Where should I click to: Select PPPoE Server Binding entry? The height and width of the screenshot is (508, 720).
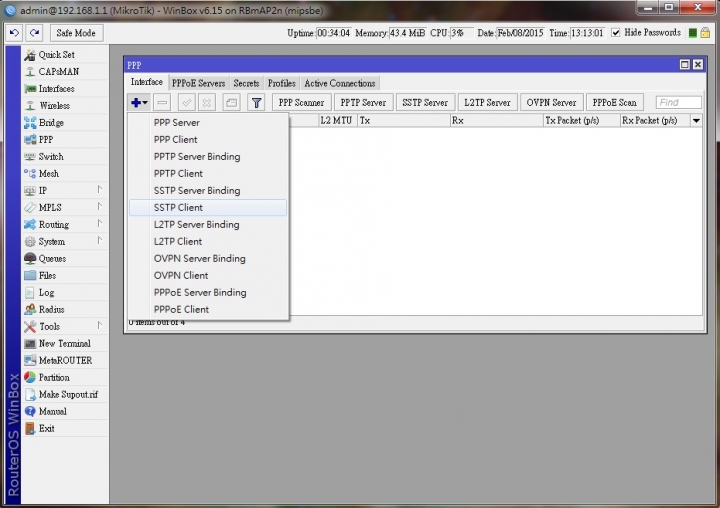tap(208, 293)
